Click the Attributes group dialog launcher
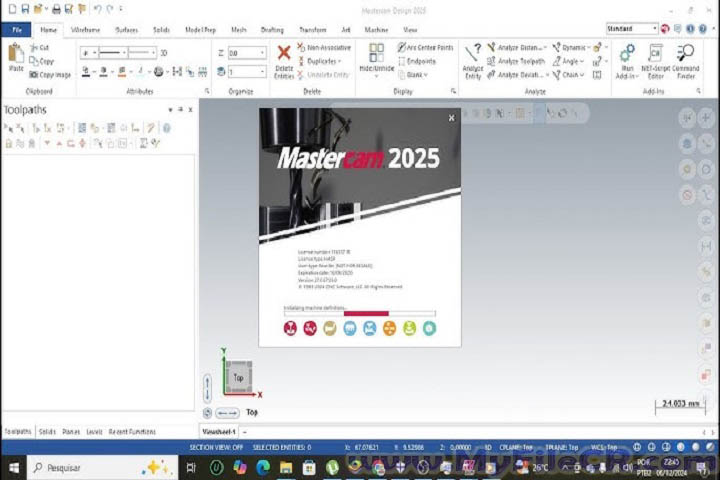Screen dimensions: 720x480 207,91
